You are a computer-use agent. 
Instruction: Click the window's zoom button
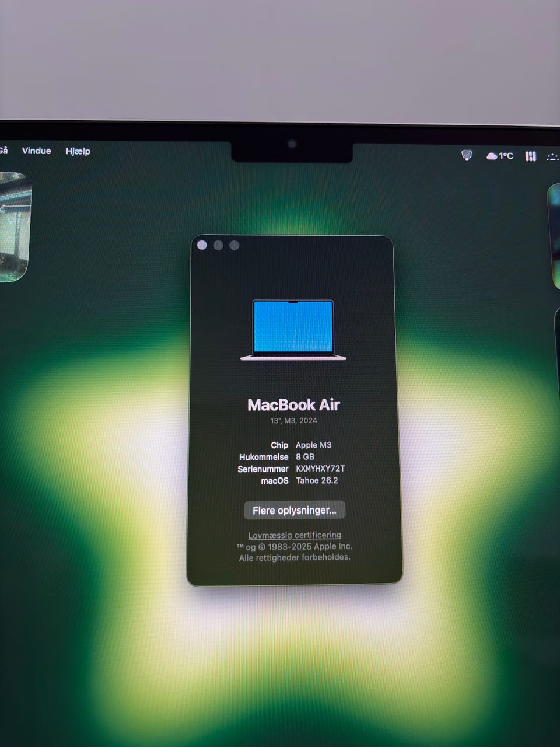pyautogui.click(x=235, y=245)
